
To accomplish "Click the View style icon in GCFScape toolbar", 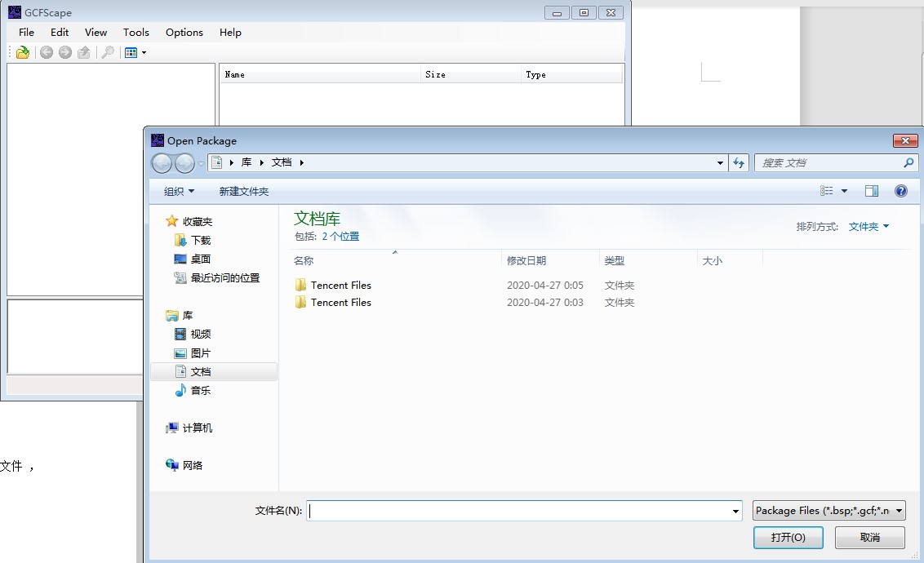I will [x=131, y=52].
